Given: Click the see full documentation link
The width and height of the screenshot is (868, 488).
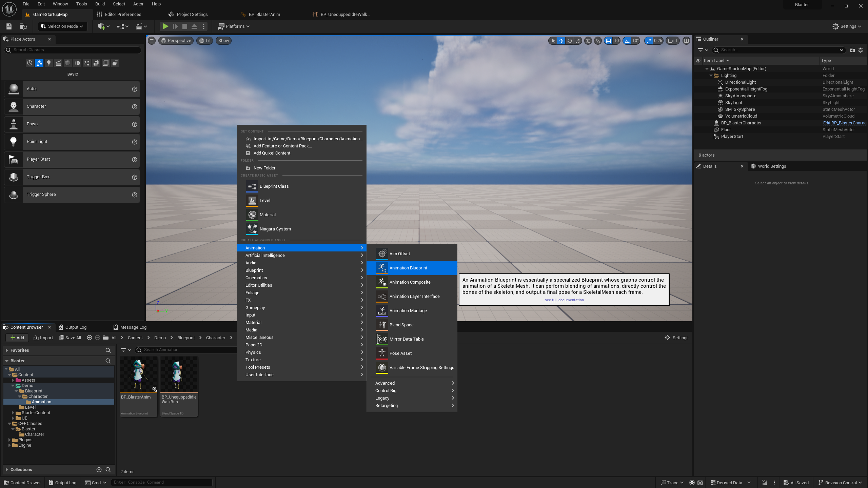Looking at the screenshot, I should (x=564, y=300).
